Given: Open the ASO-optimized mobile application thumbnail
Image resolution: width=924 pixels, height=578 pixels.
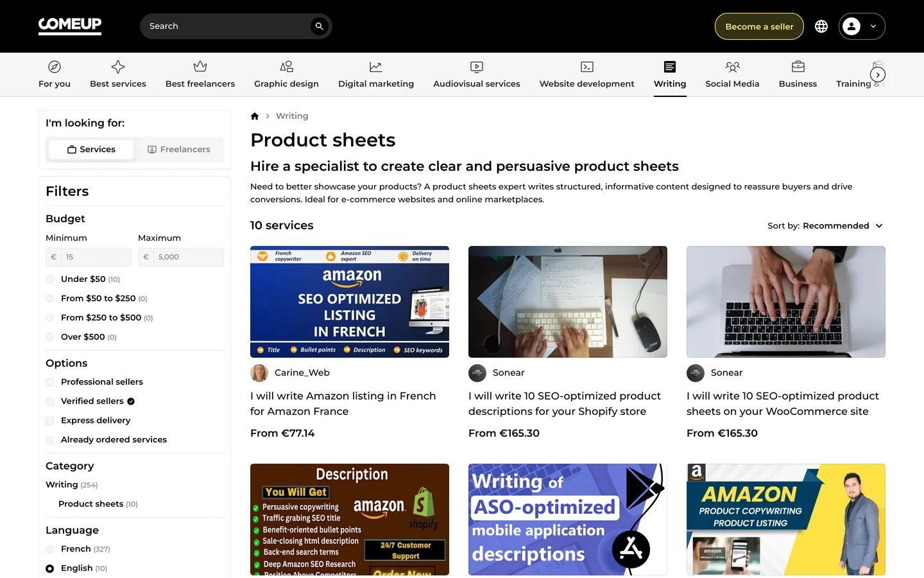Looking at the screenshot, I should tap(568, 520).
